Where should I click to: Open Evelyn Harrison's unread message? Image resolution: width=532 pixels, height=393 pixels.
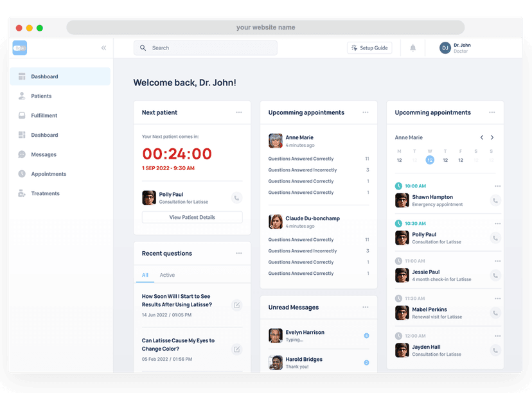(305, 335)
